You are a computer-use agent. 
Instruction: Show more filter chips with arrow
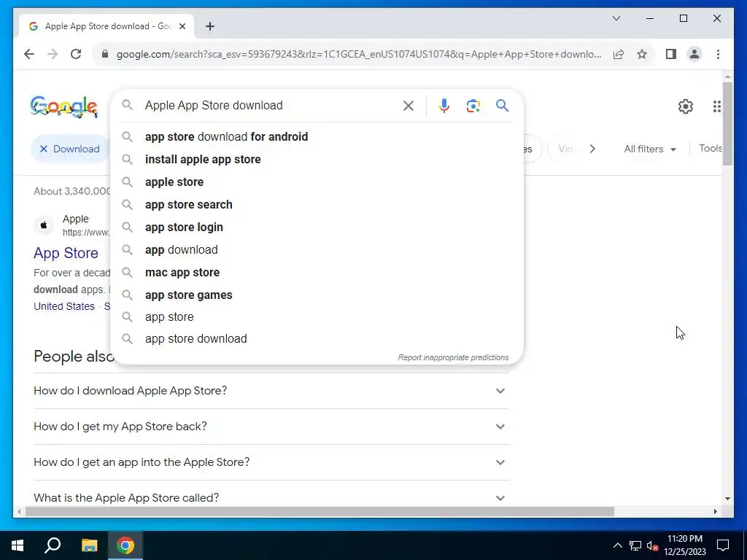592,149
